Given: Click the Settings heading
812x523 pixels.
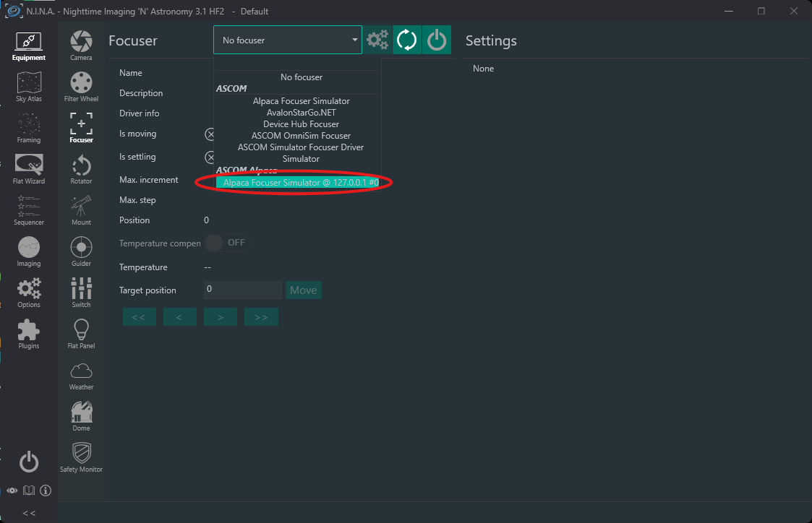Looking at the screenshot, I should (x=491, y=41).
